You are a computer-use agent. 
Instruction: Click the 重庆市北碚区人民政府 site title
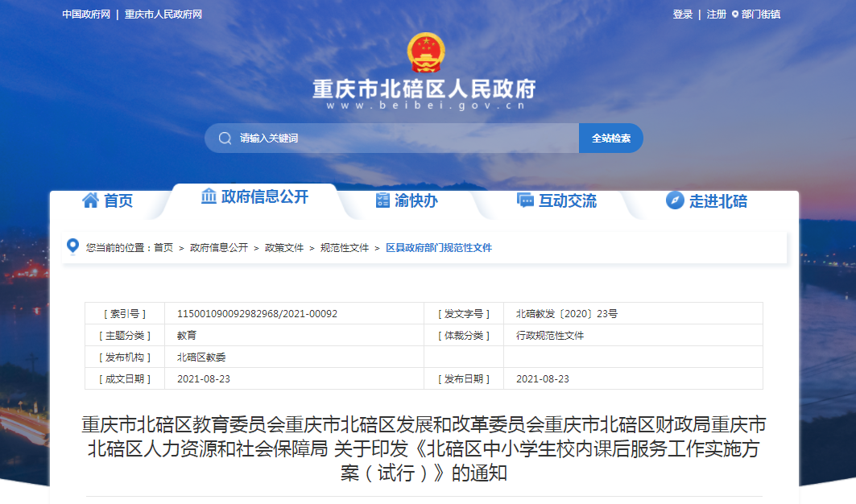click(x=424, y=89)
